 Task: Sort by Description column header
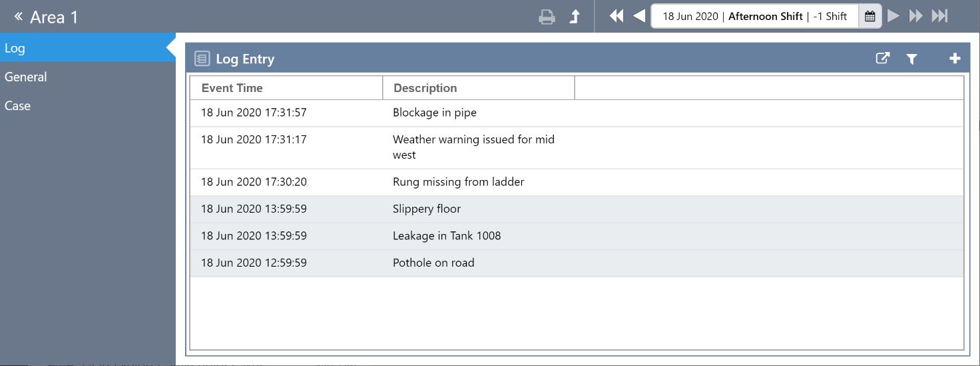pos(425,88)
